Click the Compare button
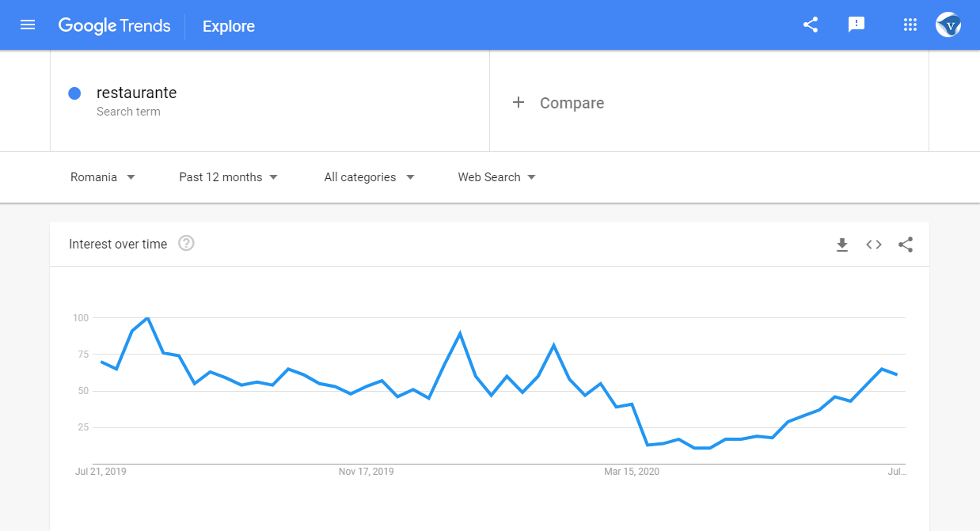Viewport: 980px width, 531px height. [x=571, y=103]
